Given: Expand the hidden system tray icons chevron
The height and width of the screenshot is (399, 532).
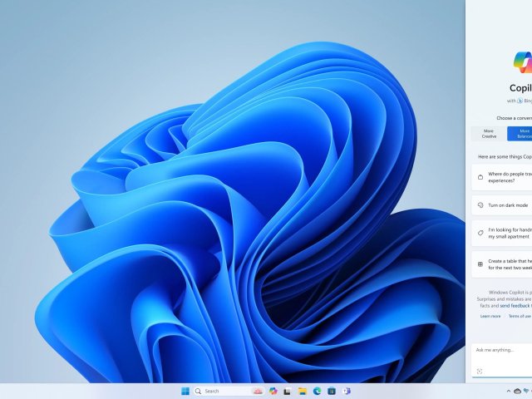Looking at the screenshot, I should tap(508, 391).
